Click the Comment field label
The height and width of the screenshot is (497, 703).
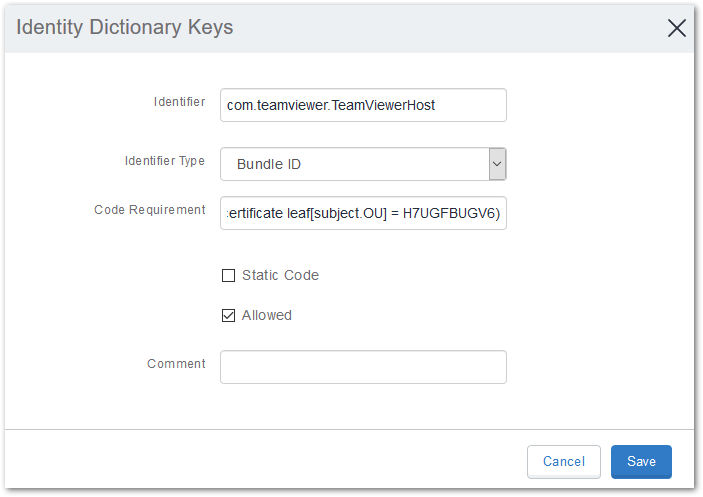click(x=176, y=363)
